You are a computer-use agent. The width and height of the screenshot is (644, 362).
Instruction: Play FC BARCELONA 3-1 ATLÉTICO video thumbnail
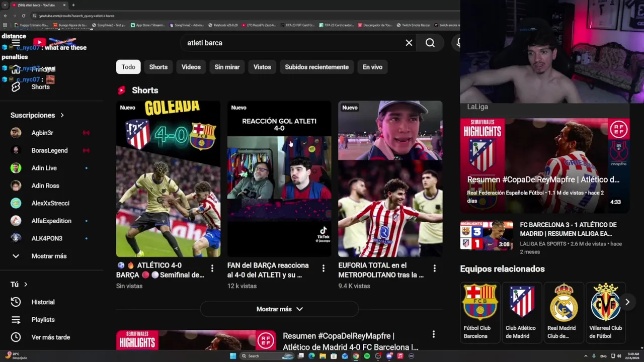(x=487, y=236)
